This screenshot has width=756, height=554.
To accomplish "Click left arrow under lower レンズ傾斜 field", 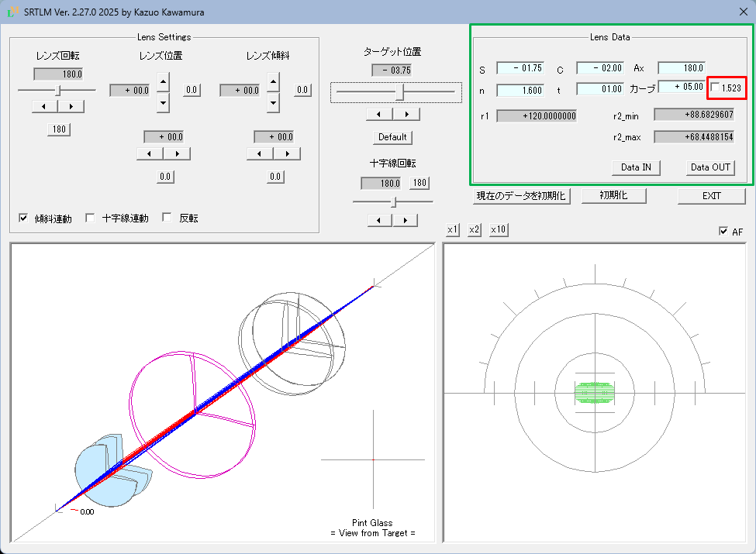I will [261, 153].
